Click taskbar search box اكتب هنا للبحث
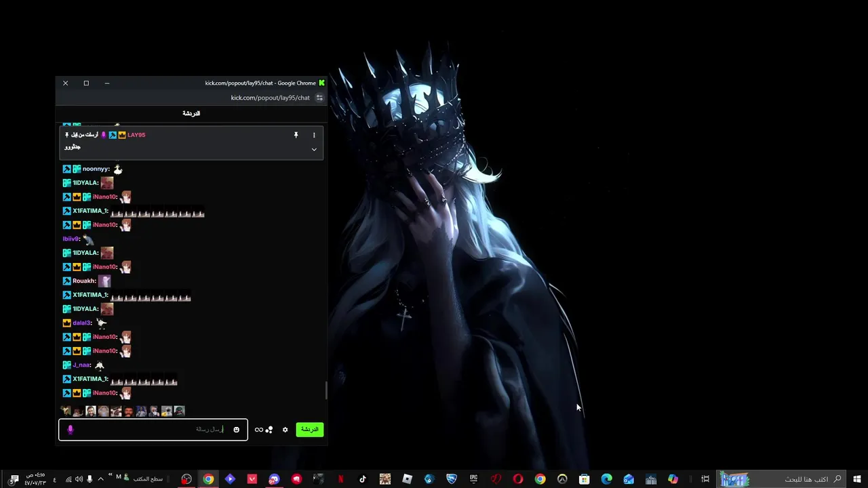Image resolution: width=868 pixels, height=488 pixels. [x=781, y=479]
